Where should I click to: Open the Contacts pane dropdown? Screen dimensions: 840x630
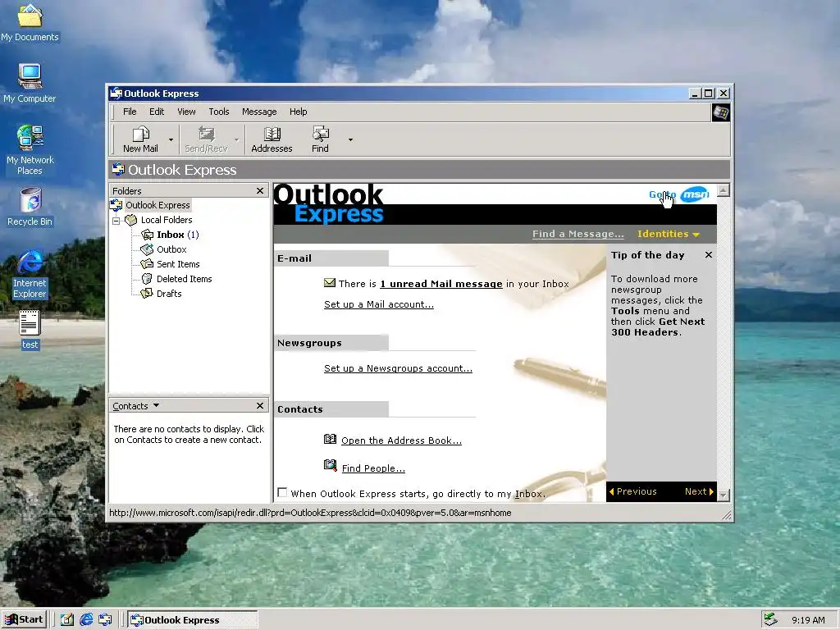(156, 405)
